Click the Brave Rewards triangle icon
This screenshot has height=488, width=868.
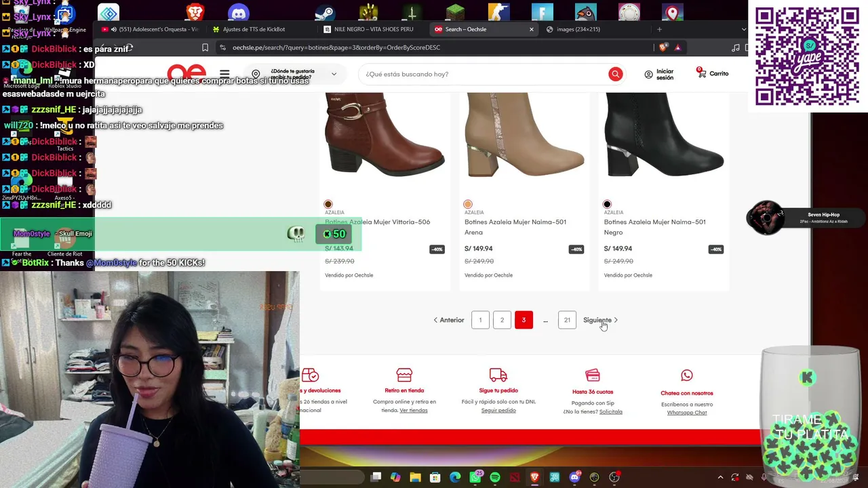[677, 47]
